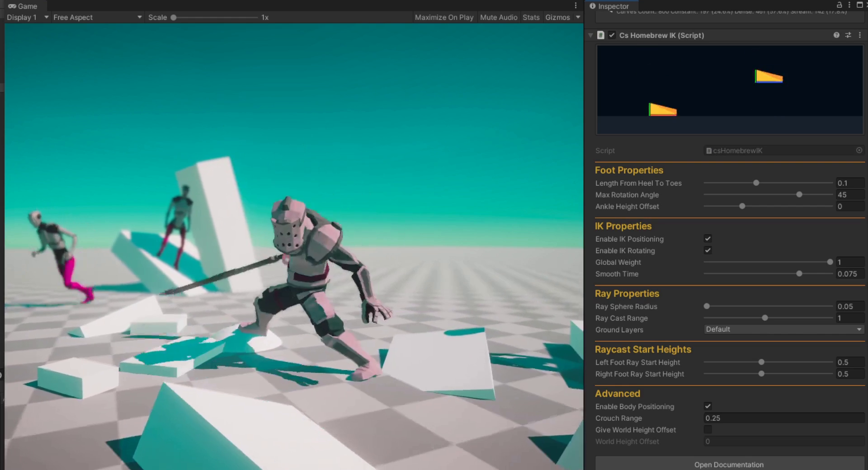Pick the csHomebrewIK script object
Image resolution: width=868 pixels, height=470 pixels.
859,150
